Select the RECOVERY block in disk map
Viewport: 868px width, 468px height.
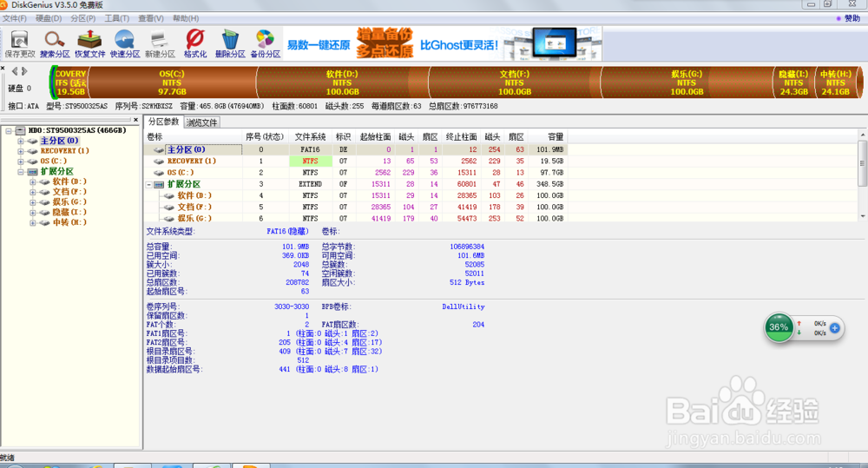(70, 82)
